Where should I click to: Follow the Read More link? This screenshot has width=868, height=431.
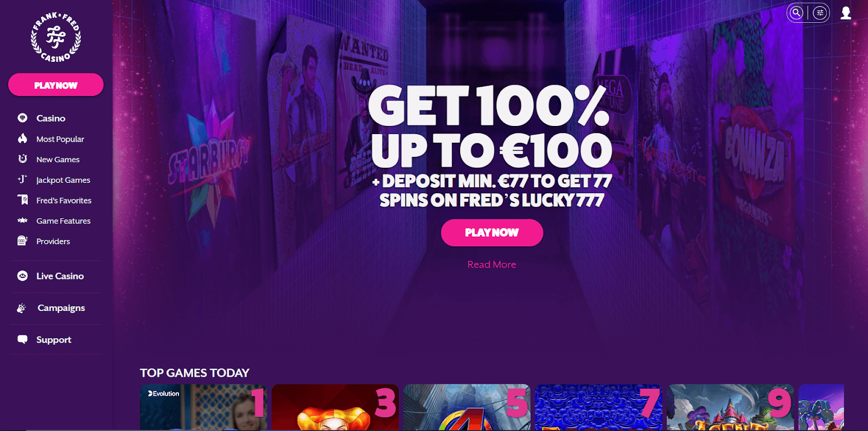point(492,264)
